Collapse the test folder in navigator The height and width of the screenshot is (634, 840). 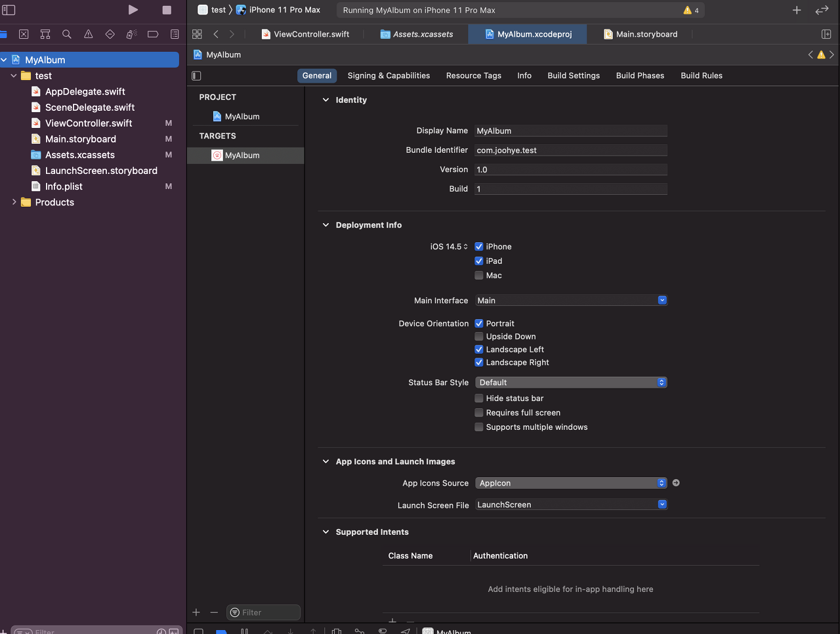coord(14,76)
